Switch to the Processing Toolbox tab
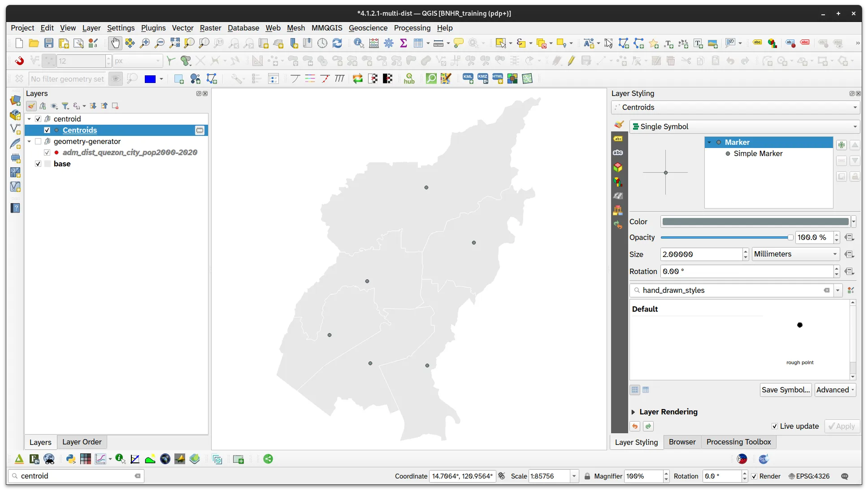This screenshot has height=492, width=868. (738, 442)
